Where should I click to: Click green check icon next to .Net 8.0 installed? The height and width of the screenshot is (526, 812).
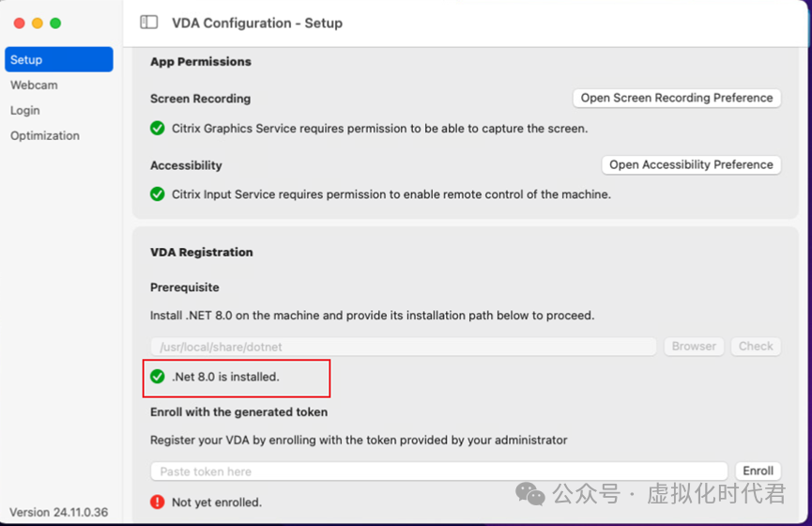tap(158, 377)
